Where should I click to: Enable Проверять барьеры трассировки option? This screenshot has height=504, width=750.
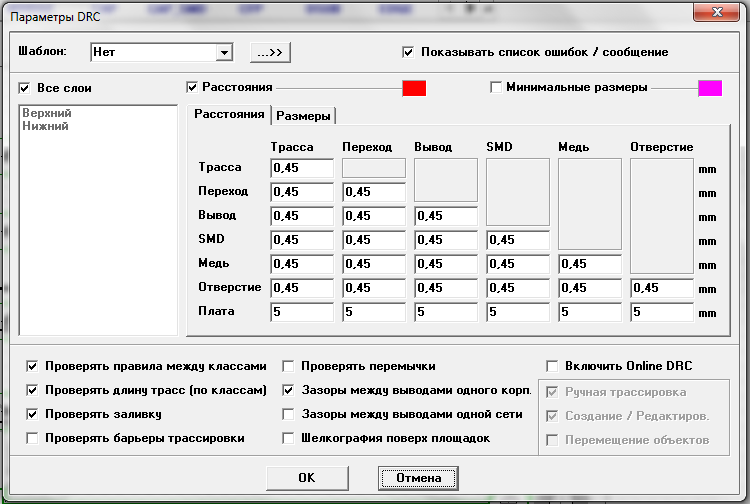(x=33, y=438)
